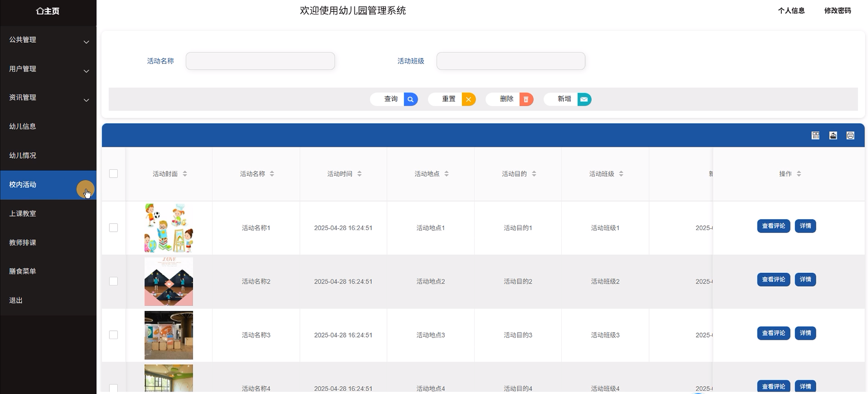Click the blue search magnifier icon
This screenshot has height=394, width=868.
pos(411,99)
